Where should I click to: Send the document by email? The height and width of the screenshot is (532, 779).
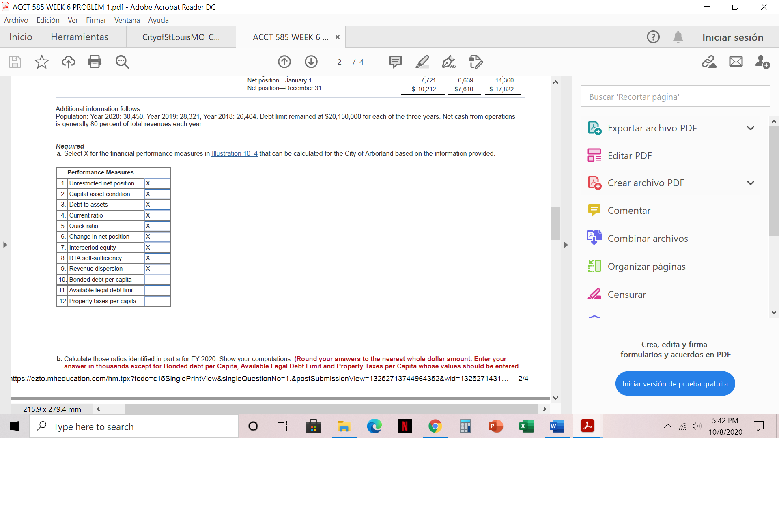(736, 62)
